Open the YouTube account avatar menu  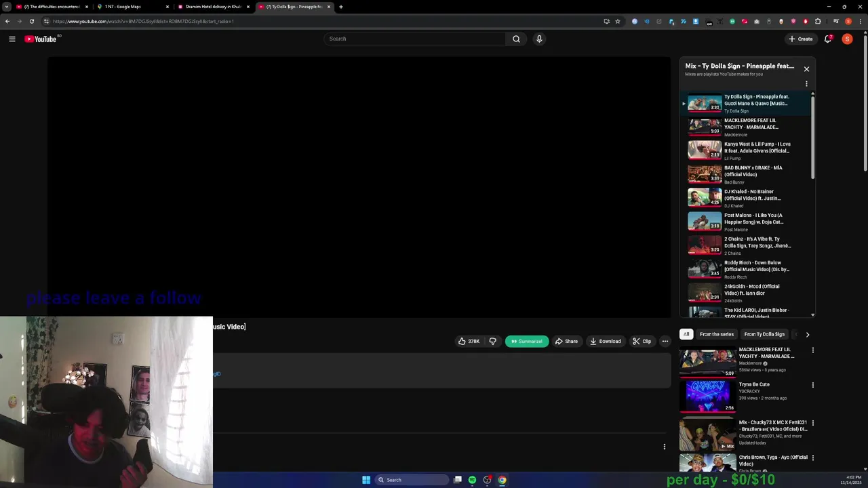pos(847,39)
